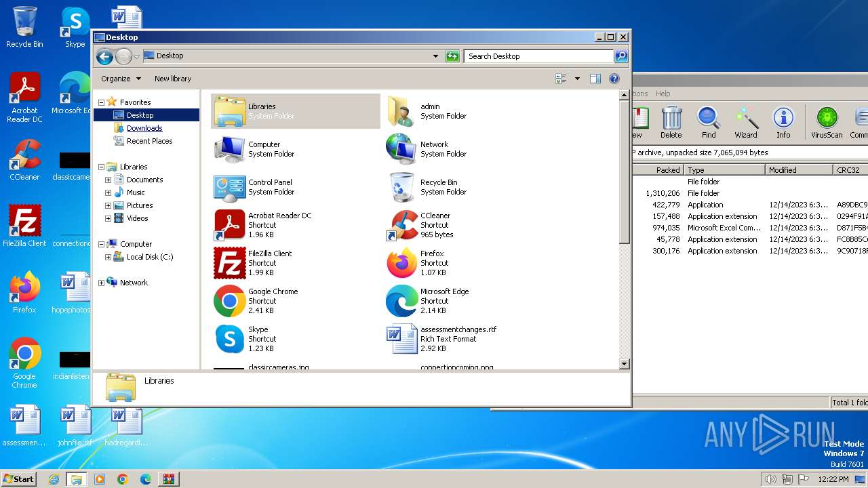Viewport: 868px width, 488px height.
Task: Click the Explorer address bar Desktop path
Action: pyautogui.click(x=170, y=56)
